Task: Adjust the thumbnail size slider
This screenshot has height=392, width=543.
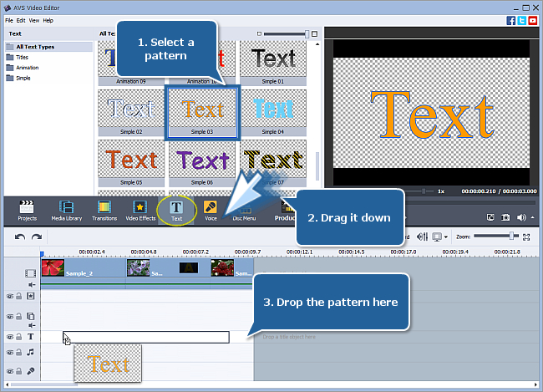Action: pos(307,33)
